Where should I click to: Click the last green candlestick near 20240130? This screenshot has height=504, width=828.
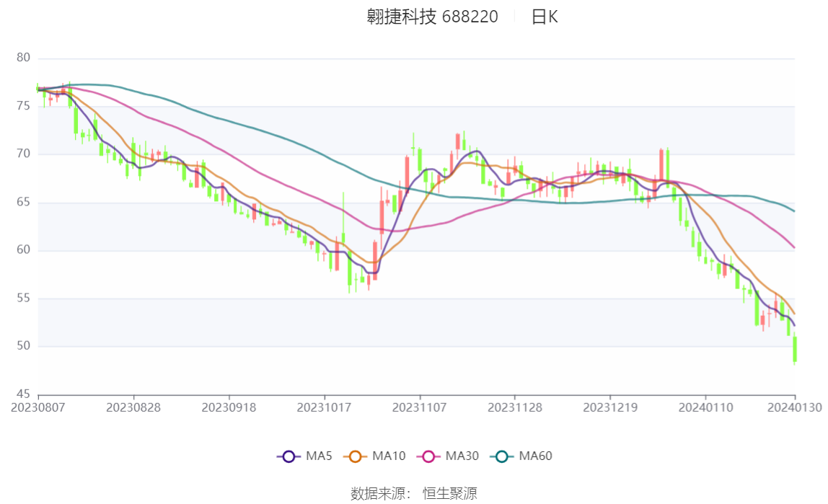click(795, 350)
